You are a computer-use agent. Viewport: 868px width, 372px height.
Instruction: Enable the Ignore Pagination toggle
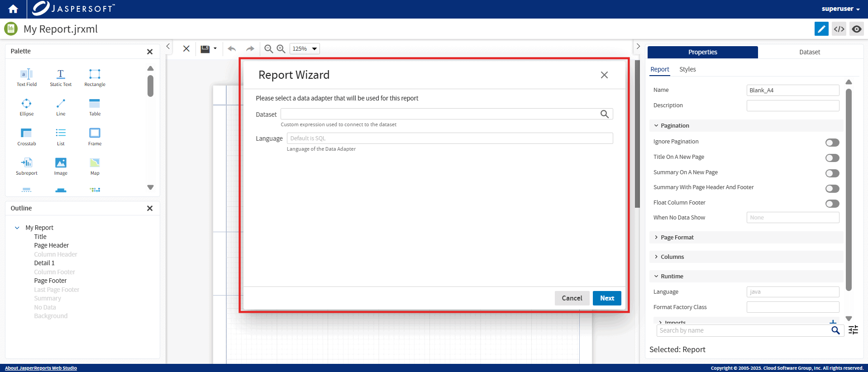click(x=832, y=143)
